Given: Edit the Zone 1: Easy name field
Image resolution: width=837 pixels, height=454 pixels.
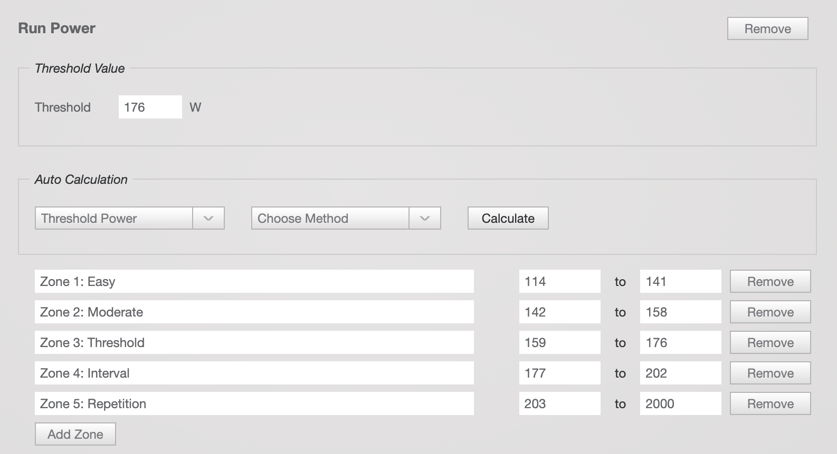Looking at the screenshot, I should pyautogui.click(x=254, y=282).
